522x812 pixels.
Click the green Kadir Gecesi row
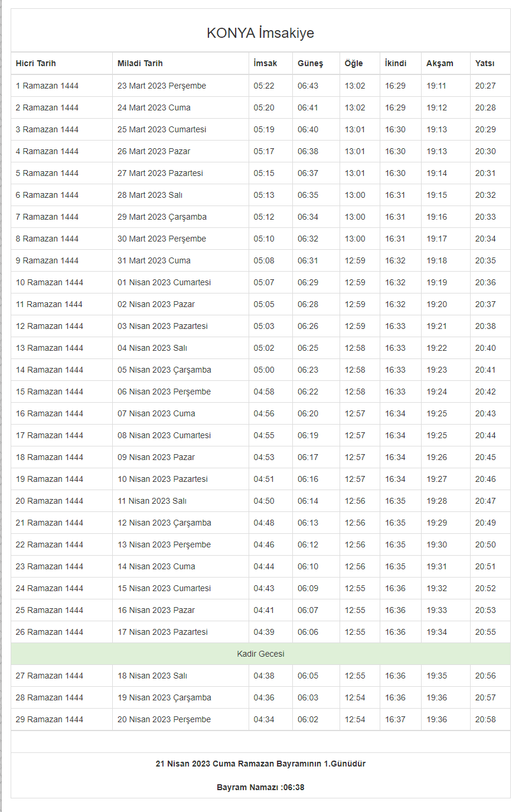[x=260, y=654]
